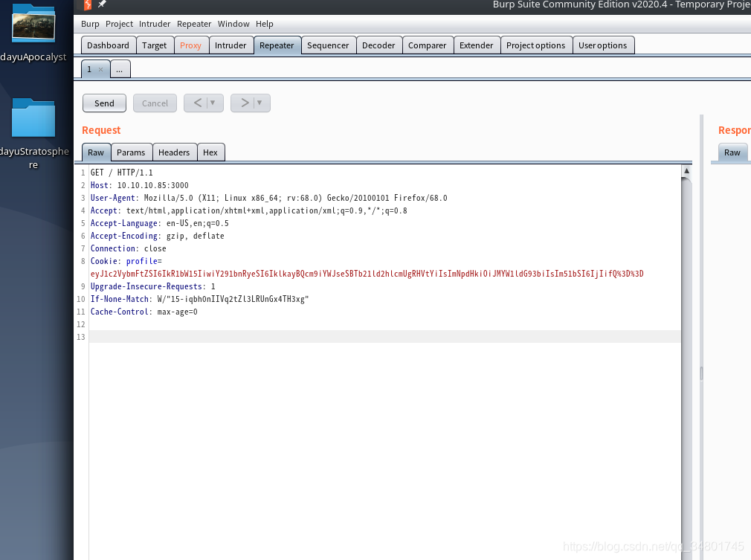Select the Repeater tool tab
This screenshot has height=560, width=751.
(277, 45)
